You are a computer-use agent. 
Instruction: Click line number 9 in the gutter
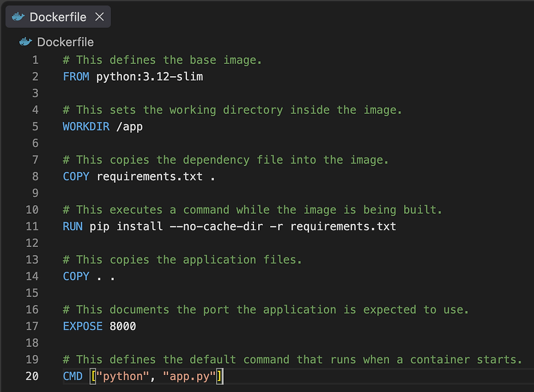coord(35,193)
